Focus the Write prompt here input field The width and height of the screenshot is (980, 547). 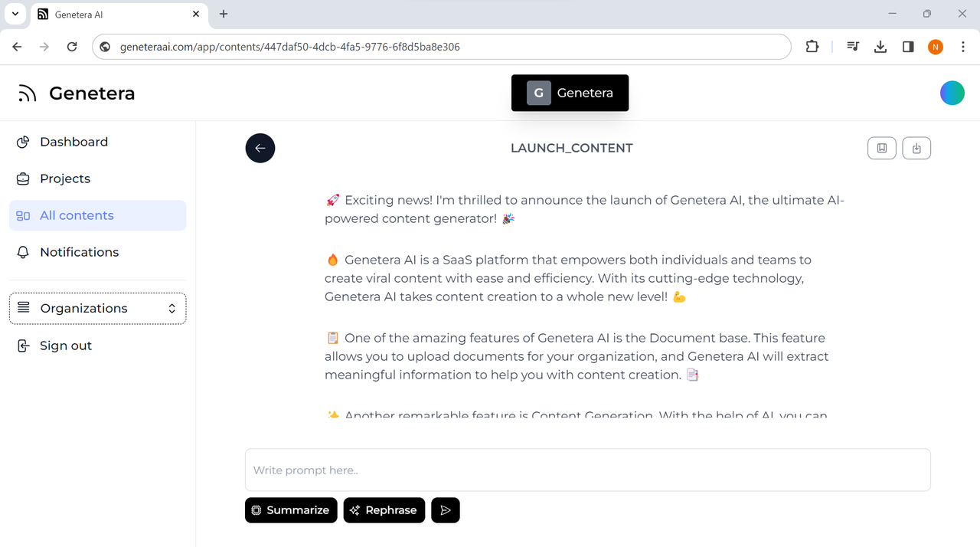(x=588, y=470)
